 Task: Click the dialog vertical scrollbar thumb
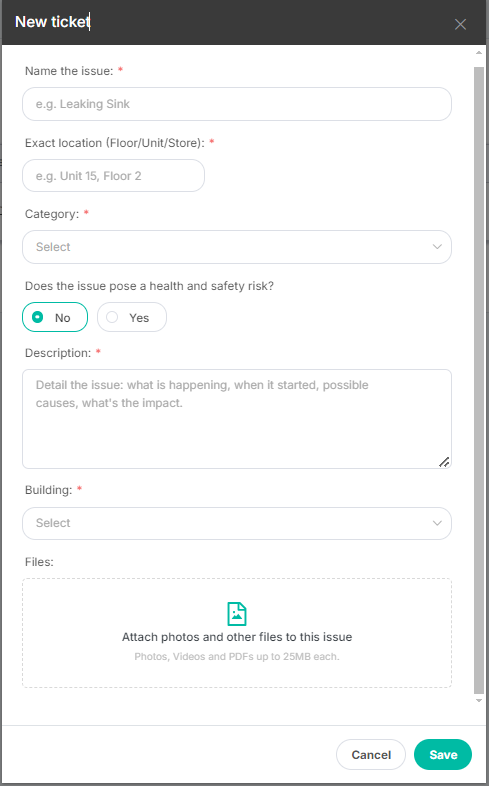tap(479, 378)
